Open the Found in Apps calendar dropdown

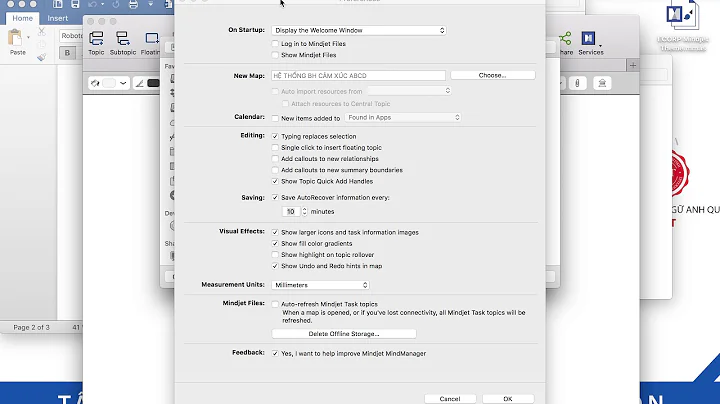pyautogui.click(x=403, y=118)
